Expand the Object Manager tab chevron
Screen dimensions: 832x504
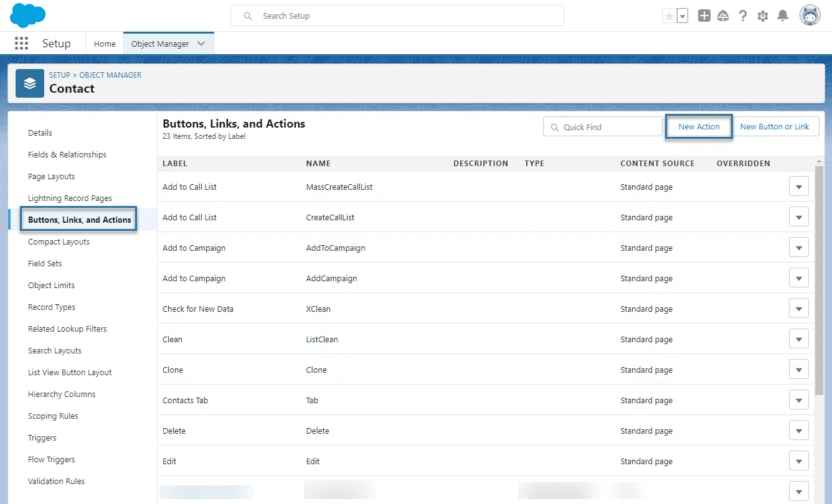[x=201, y=44]
